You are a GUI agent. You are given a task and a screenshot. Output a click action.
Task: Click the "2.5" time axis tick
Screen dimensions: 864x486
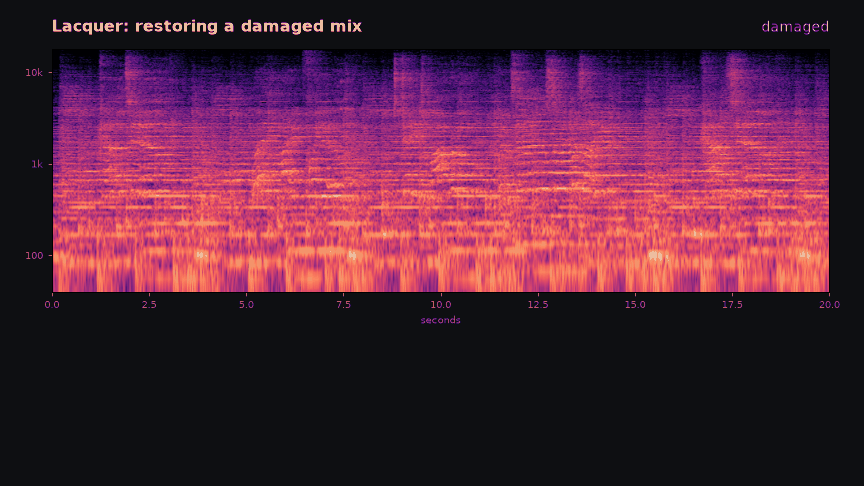click(x=149, y=305)
